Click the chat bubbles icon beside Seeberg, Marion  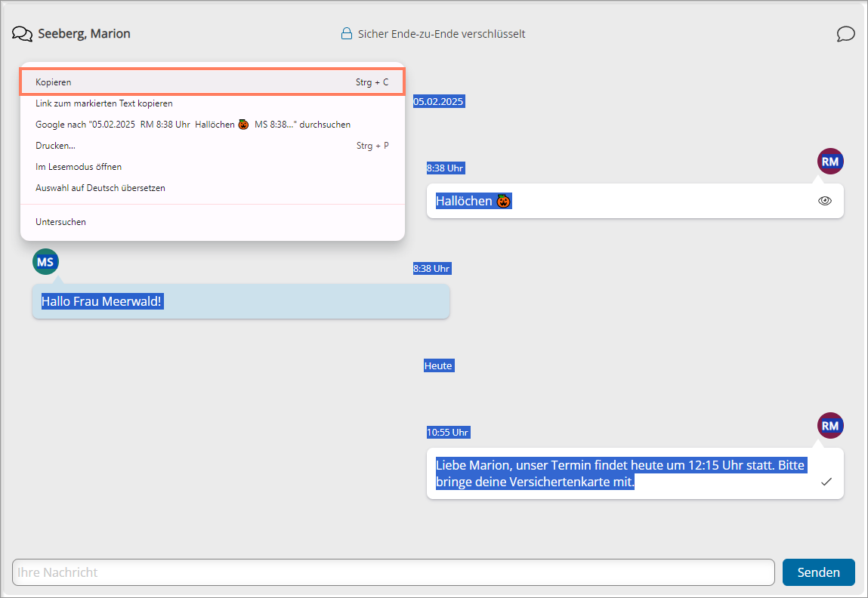[22, 34]
